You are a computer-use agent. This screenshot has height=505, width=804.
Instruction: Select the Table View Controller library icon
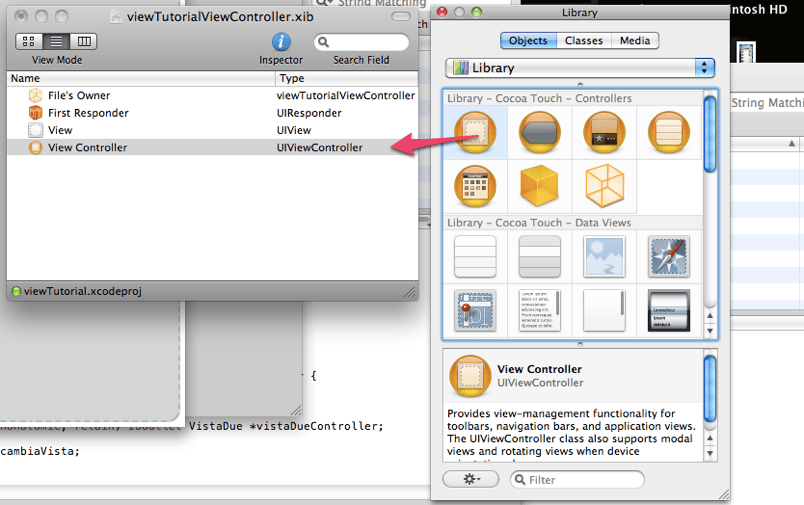pos(669,132)
